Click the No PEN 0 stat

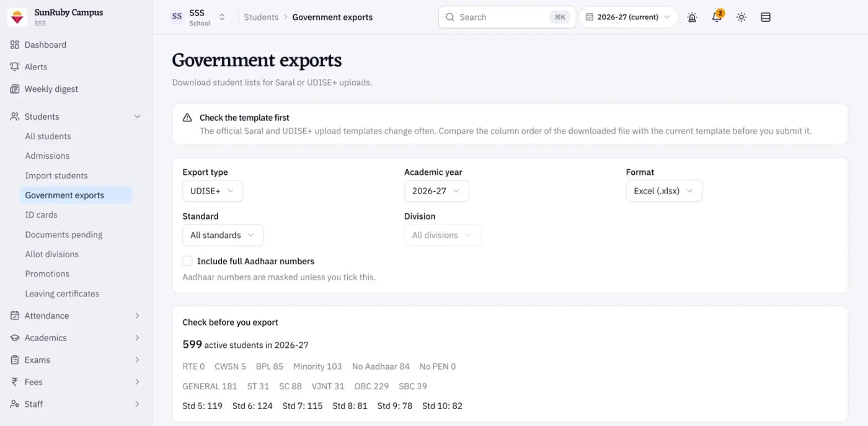click(438, 366)
